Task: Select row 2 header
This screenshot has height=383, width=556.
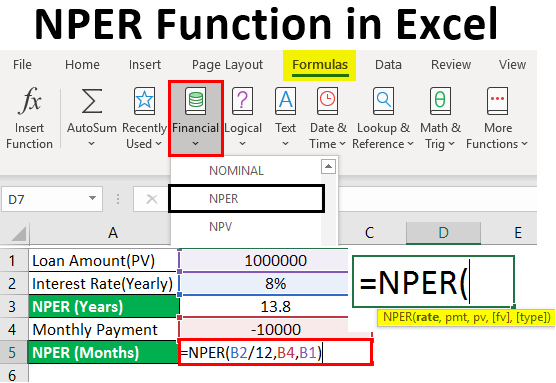Action: coord(13,283)
